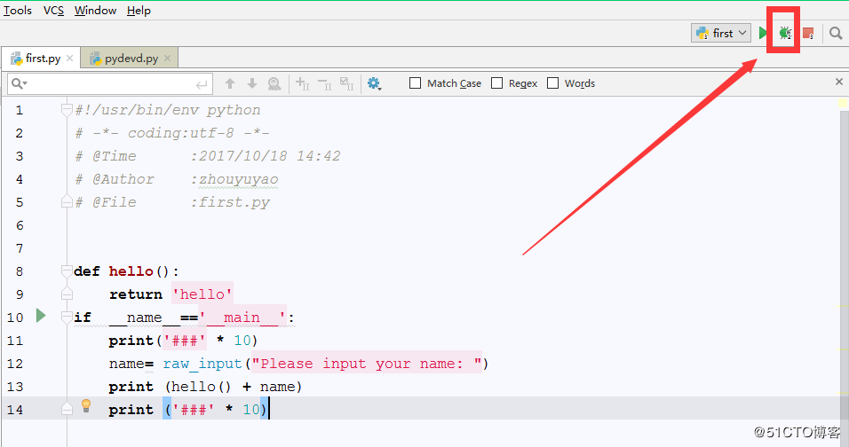Click the 'def hello' function name
Image resolution: width=849 pixels, height=447 pixels.
(131, 271)
